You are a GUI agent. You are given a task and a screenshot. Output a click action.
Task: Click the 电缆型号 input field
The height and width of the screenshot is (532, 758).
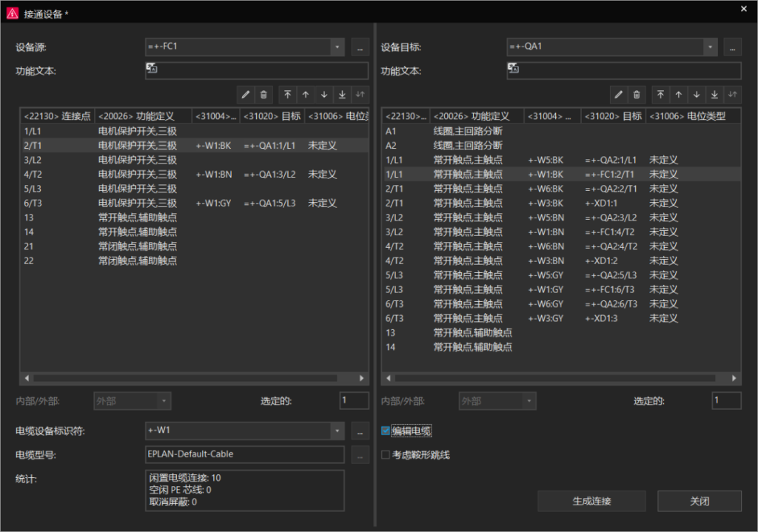(x=244, y=454)
